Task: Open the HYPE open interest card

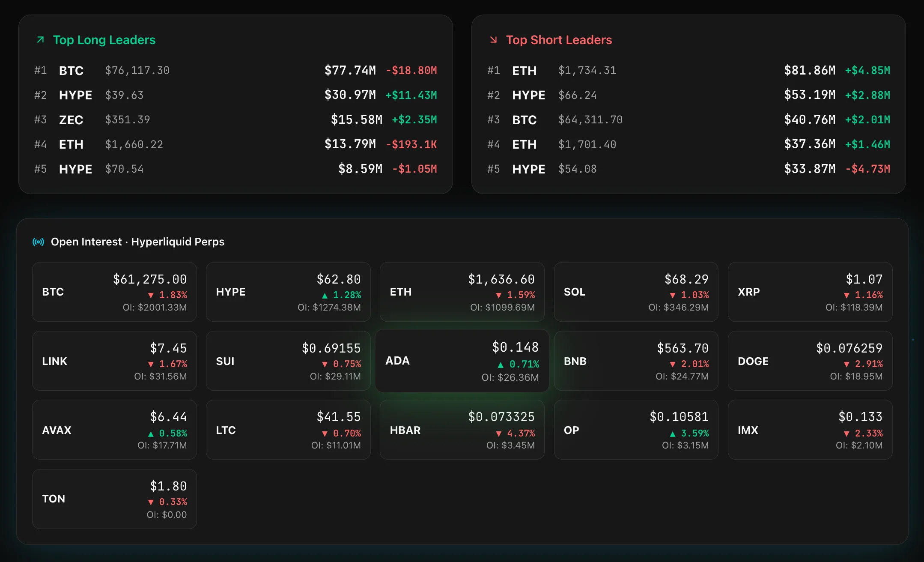Action: point(288,292)
